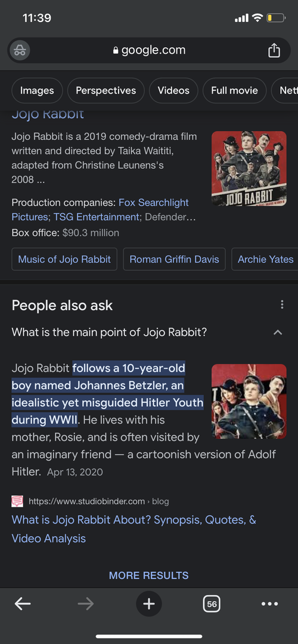Open the tab switcher showing 56
The image size is (298, 644).
coord(212,603)
